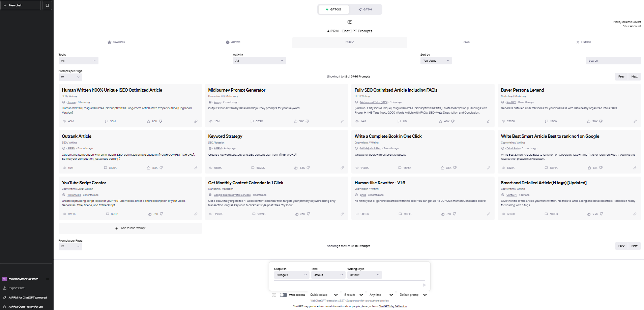
Task: Open the Any time dropdown
Action: pyautogui.click(x=381, y=295)
